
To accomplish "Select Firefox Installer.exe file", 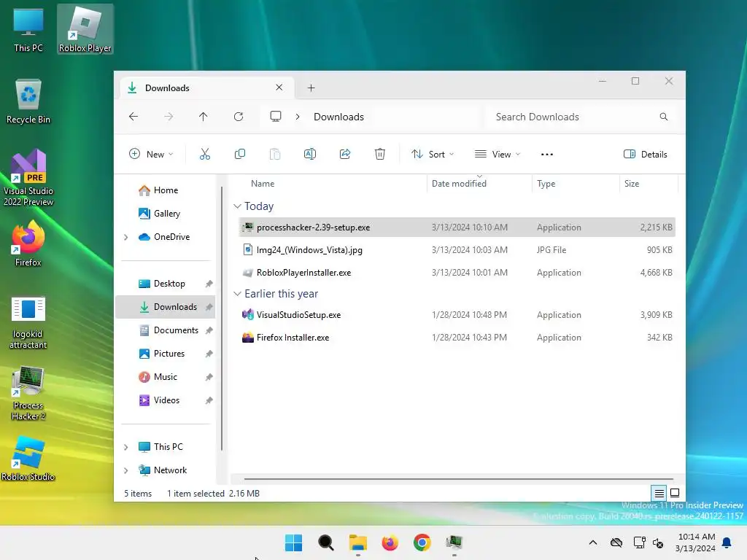I will 457,337.
